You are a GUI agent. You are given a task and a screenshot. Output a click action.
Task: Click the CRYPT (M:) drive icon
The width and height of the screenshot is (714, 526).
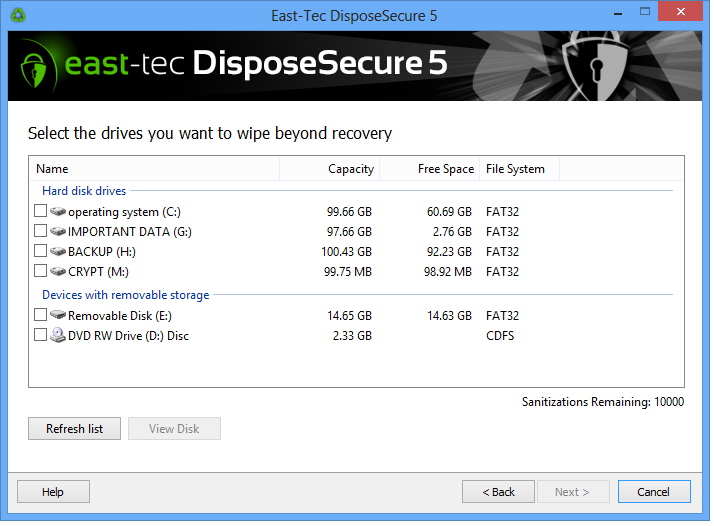coord(58,272)
